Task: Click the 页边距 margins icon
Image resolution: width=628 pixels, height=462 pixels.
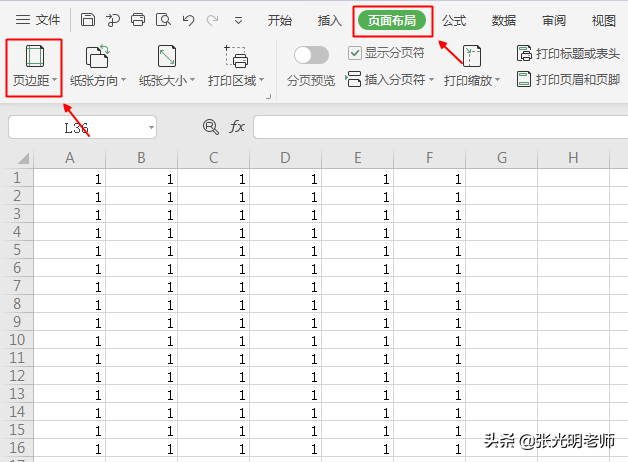Action: coord(35,56)
